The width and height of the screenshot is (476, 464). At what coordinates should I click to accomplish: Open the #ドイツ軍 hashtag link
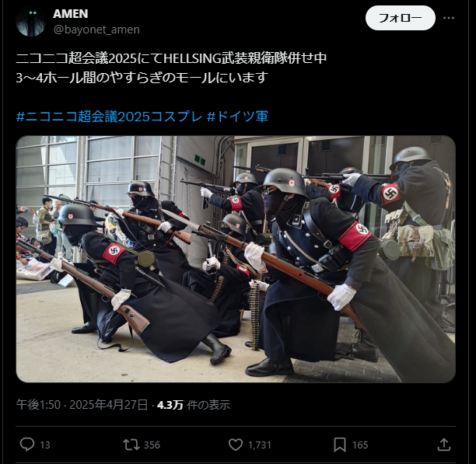pyautogui.click(x=237, y=117)
